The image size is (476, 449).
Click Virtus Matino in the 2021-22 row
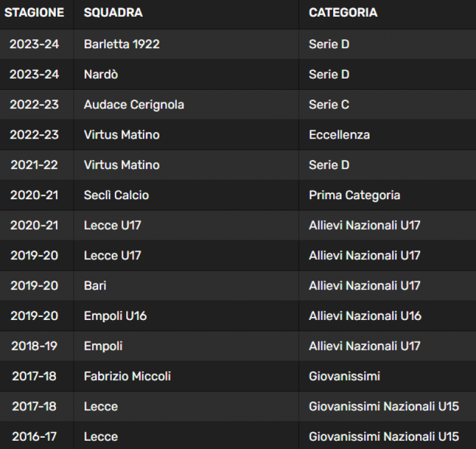click(122, 165)
